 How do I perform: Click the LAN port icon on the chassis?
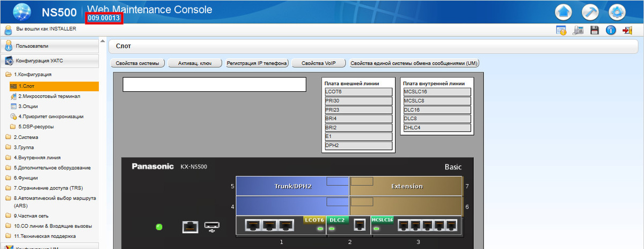190,227
